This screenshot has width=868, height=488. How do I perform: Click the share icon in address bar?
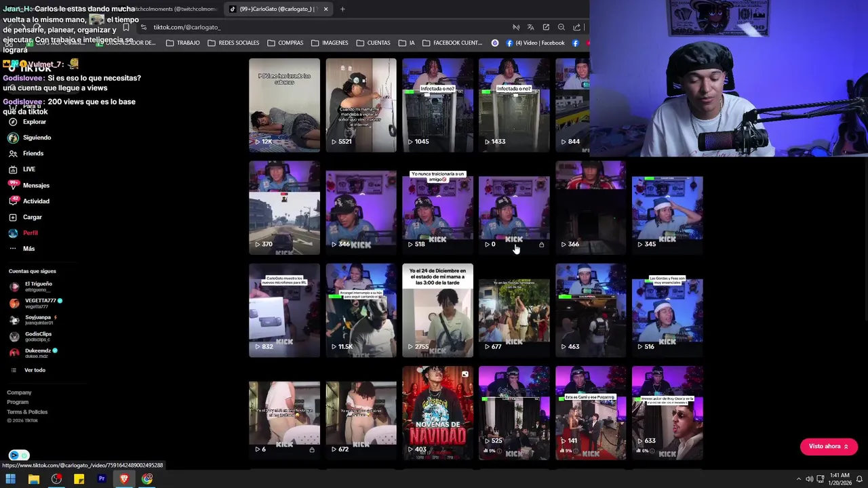click(577, 27)
